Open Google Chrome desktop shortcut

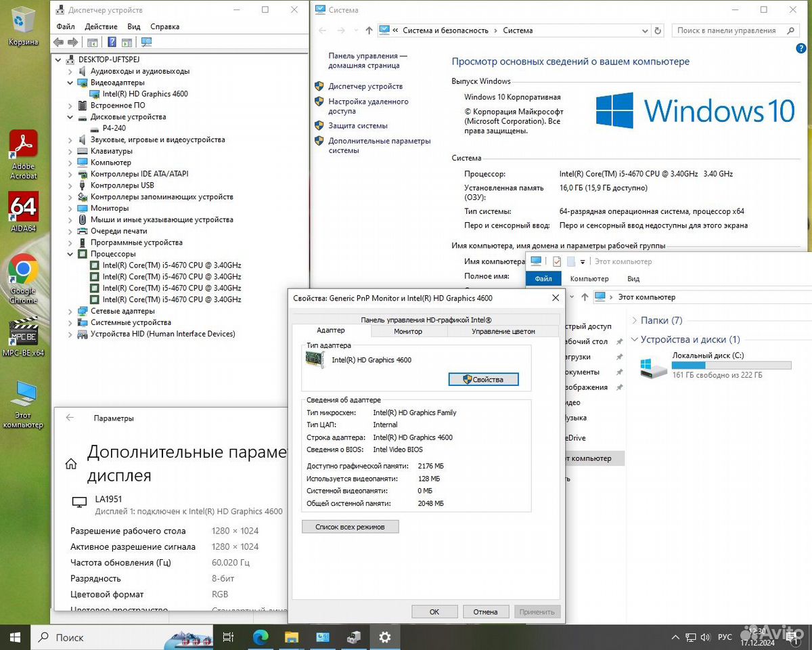(x=23, y=278)
